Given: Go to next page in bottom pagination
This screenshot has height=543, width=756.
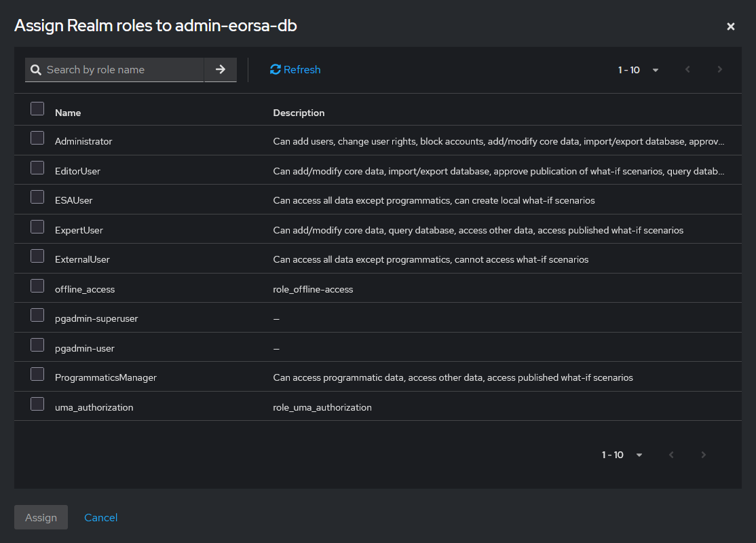Looking at the screenshot, I should coord(703,455).
